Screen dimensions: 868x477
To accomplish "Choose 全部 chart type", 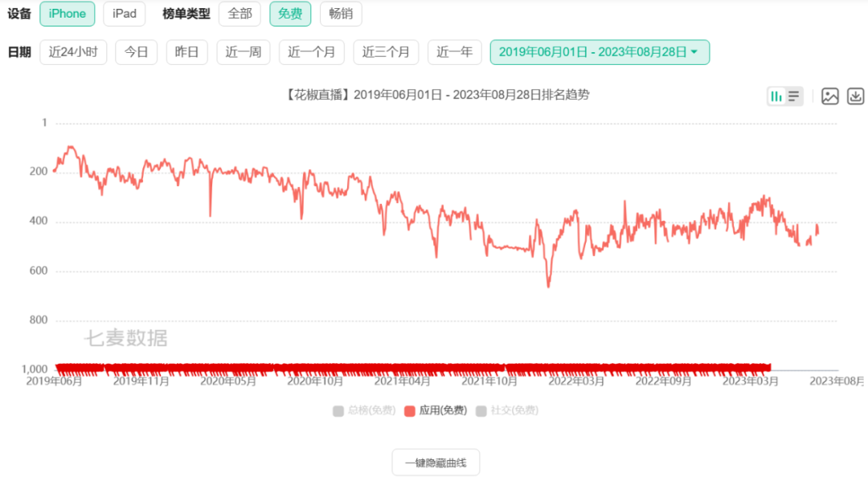I will pyautogui.click(x=240, y=14).
